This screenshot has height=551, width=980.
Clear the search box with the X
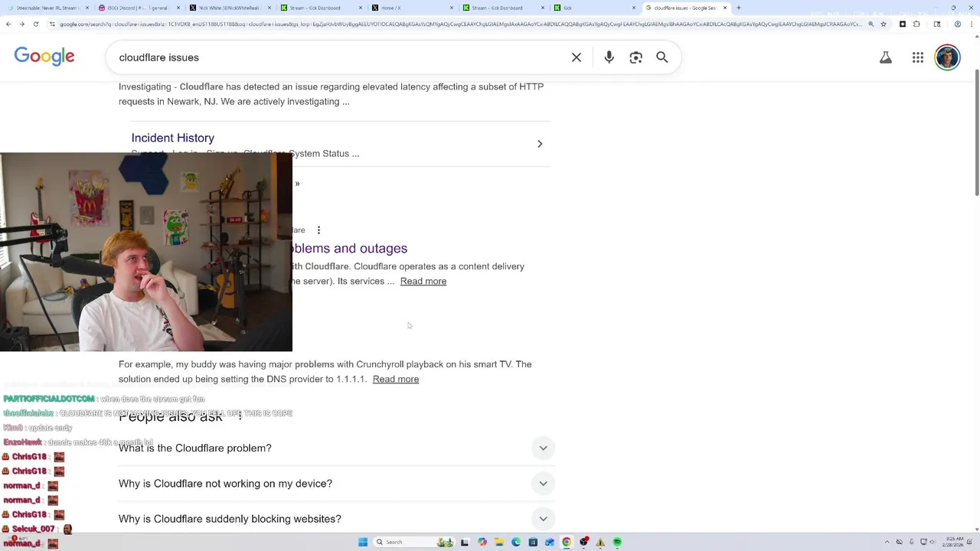[577, 57]
